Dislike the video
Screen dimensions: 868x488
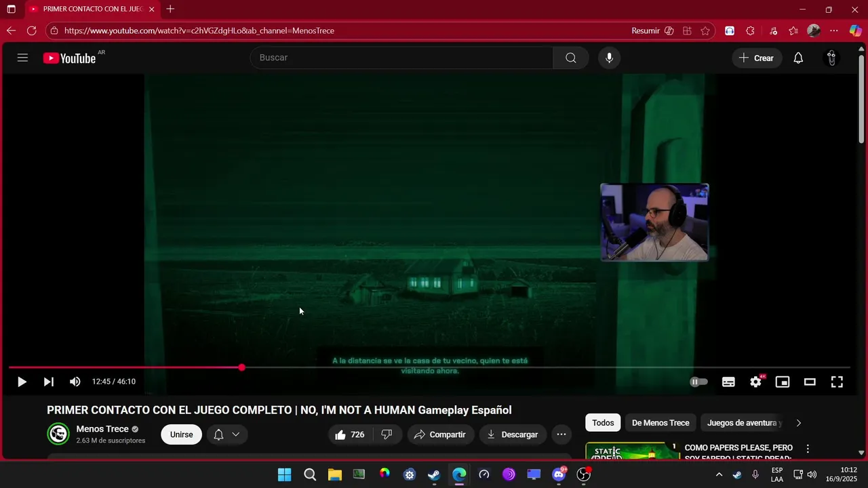pos(387,434)
